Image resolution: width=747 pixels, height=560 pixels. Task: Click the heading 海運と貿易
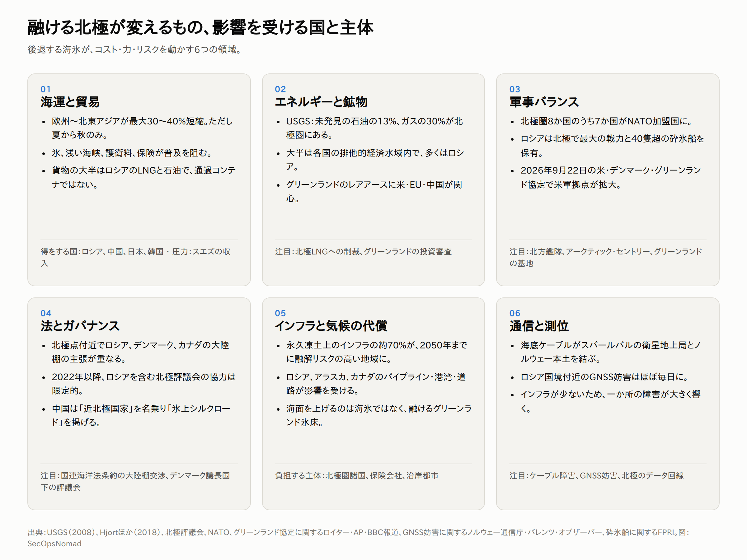[x=70, y=102]
